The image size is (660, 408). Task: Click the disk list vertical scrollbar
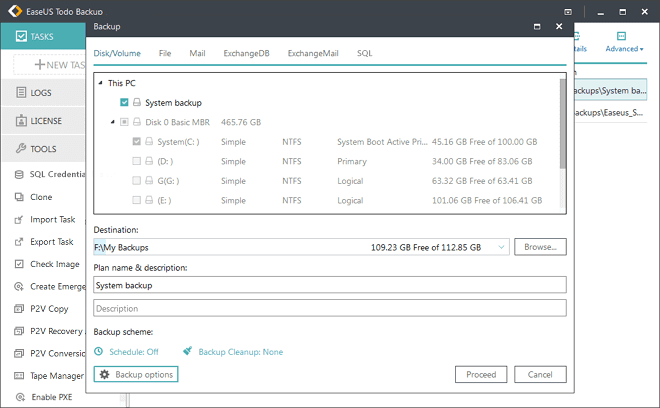click(562, 125)
